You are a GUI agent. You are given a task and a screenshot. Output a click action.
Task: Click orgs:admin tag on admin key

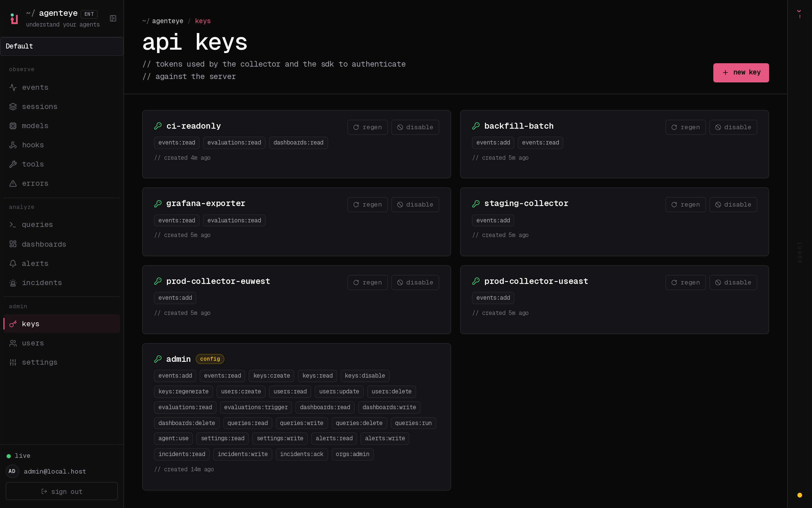point(352,454)
